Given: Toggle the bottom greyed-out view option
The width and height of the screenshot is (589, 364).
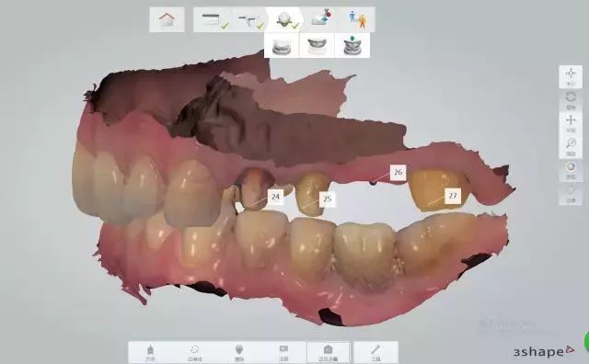Looking at the screenshot, I should click(571, 193).
